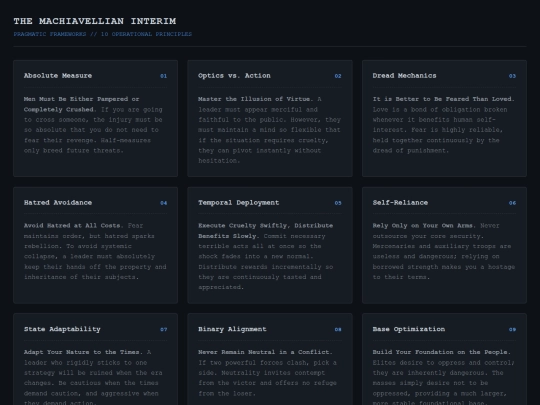Image resolution: width=540 pixels, height=405 pixels.
Task: Click the number 02 badge
Action: tap(338, 76)
